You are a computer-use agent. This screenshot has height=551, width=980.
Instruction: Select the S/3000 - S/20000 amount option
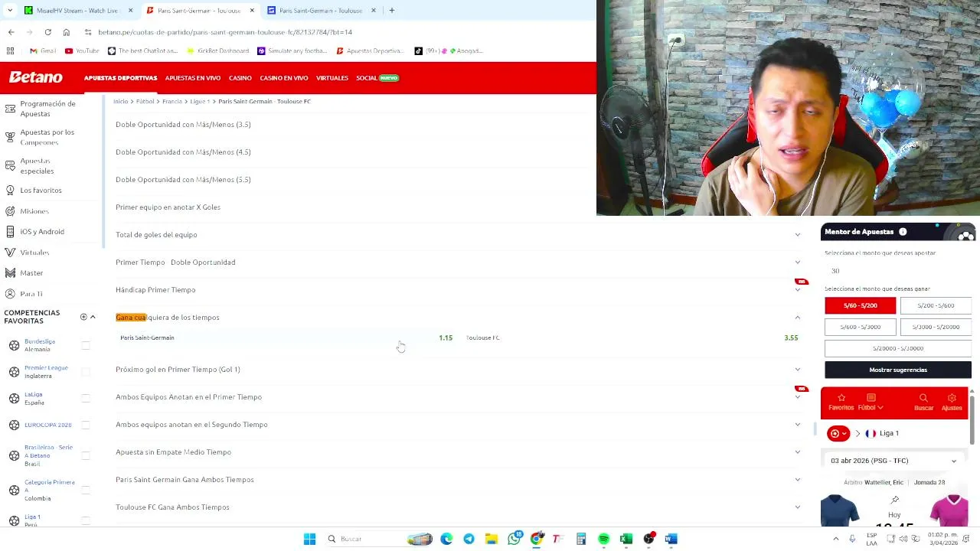(936, 327)
